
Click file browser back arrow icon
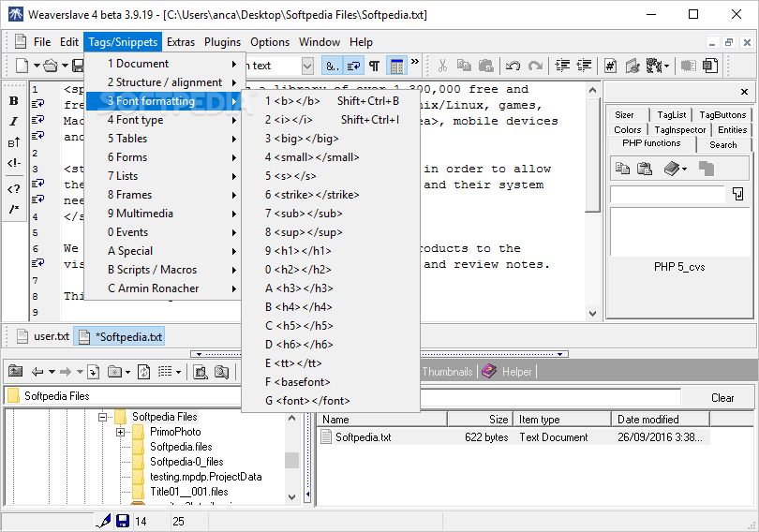(37, 372)
